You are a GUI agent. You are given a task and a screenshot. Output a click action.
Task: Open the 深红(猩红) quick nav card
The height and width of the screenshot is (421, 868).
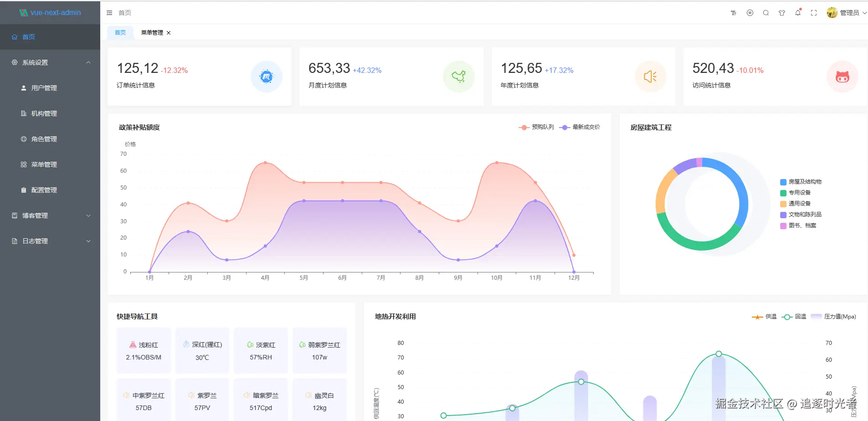(x=202, y=350)
